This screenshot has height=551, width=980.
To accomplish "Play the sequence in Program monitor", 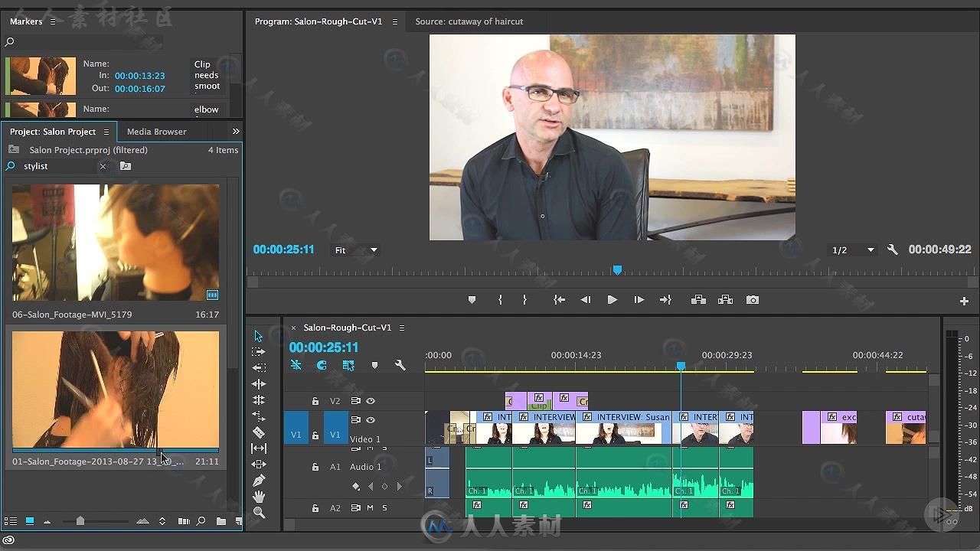I will (612, 300).
